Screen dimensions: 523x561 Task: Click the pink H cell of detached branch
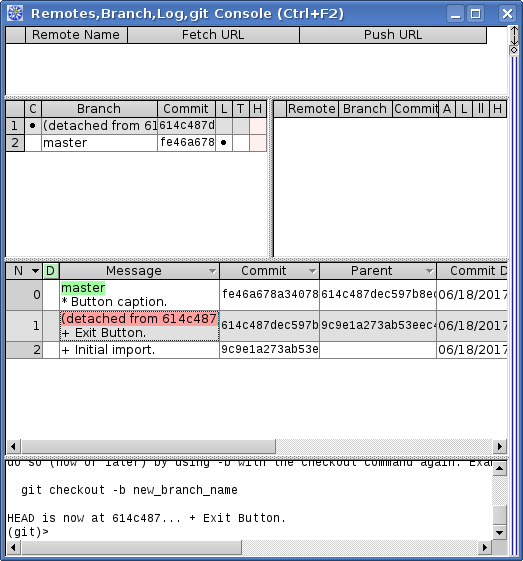(258, 126)
